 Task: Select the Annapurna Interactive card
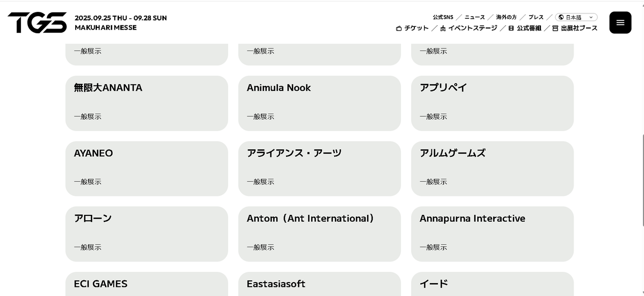click(492, 234)
